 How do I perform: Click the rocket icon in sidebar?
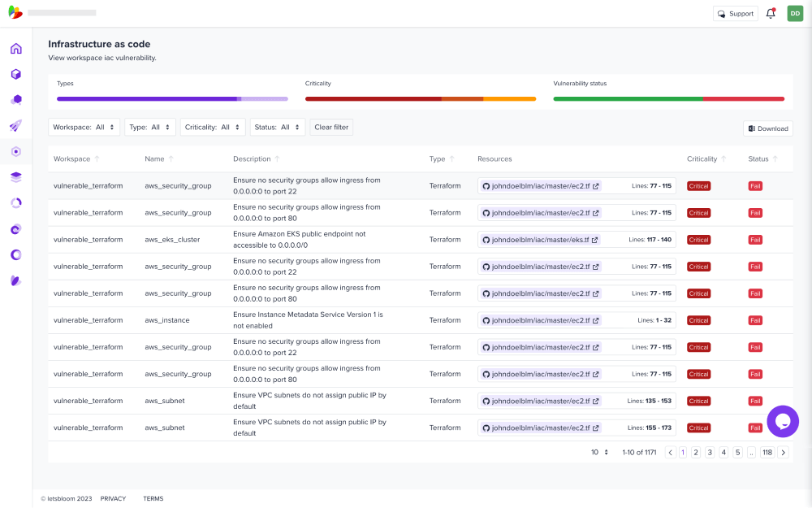coord(16,125)
